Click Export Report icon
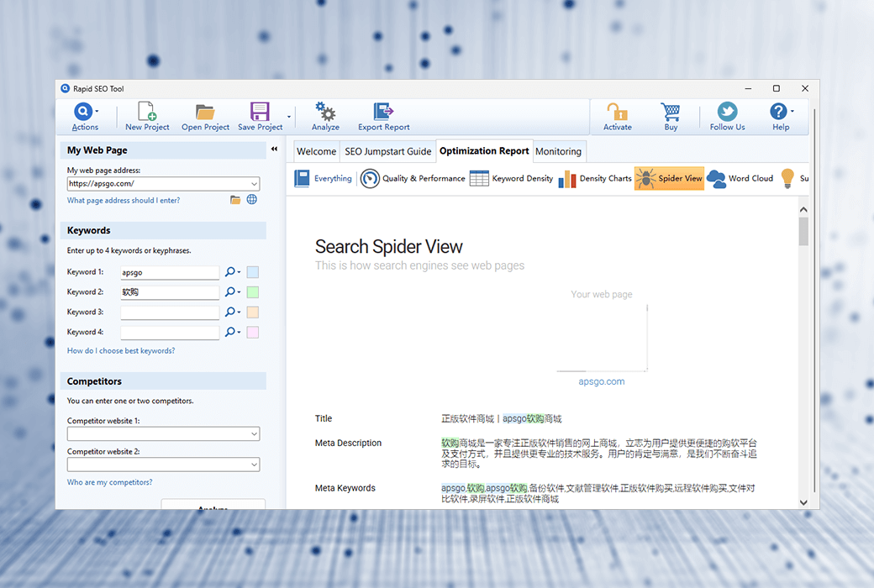Image resolution: width=874 pixels, height=588 pixels. [383, 112]
